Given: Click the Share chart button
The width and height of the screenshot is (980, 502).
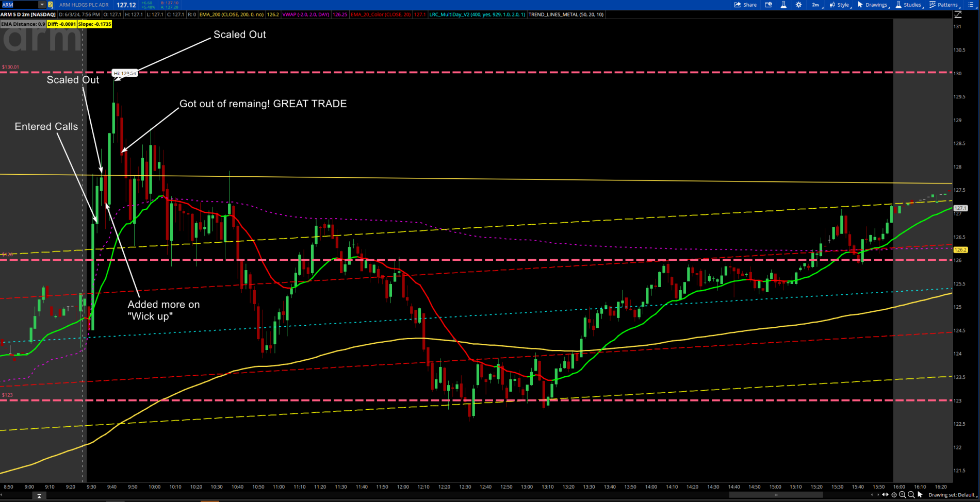Looking at the screenshot, I should coord(745,5).
